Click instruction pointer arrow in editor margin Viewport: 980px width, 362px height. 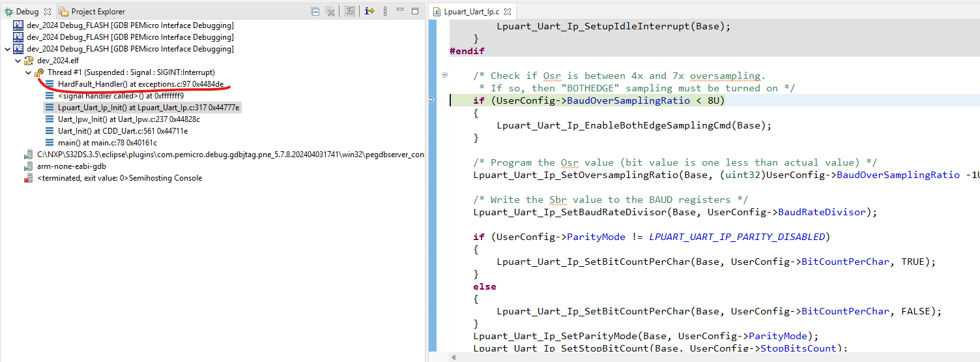click(x=432, y=100)
